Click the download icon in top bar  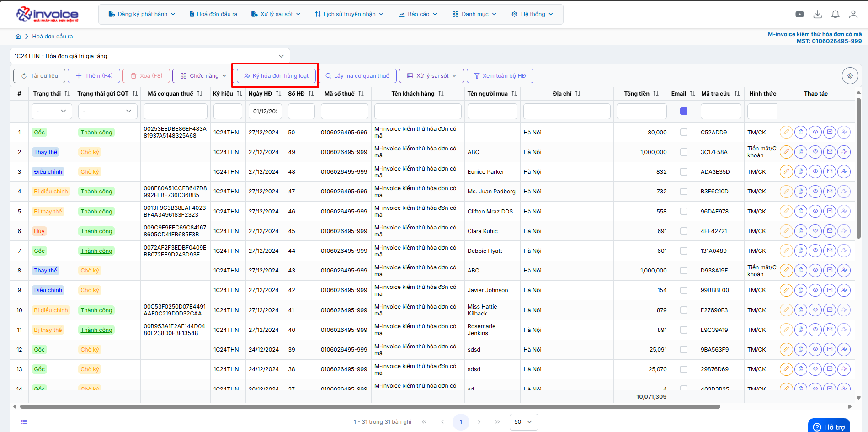(x=818, y=14)
